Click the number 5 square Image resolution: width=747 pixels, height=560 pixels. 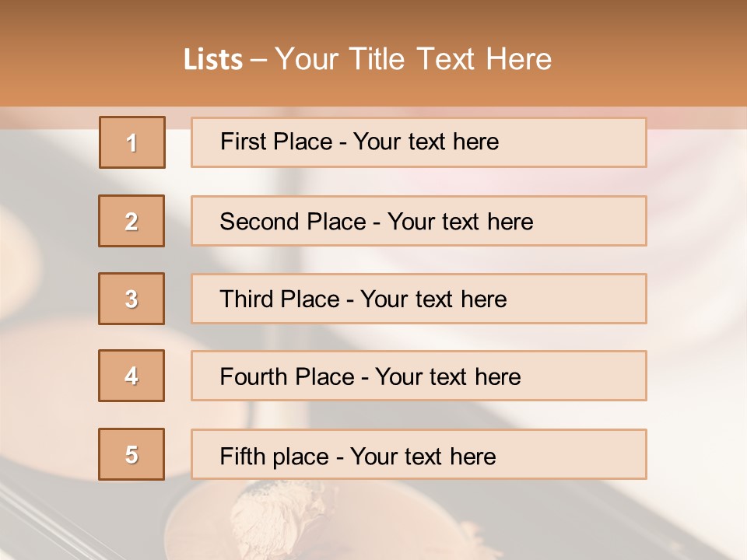[132, 454]
